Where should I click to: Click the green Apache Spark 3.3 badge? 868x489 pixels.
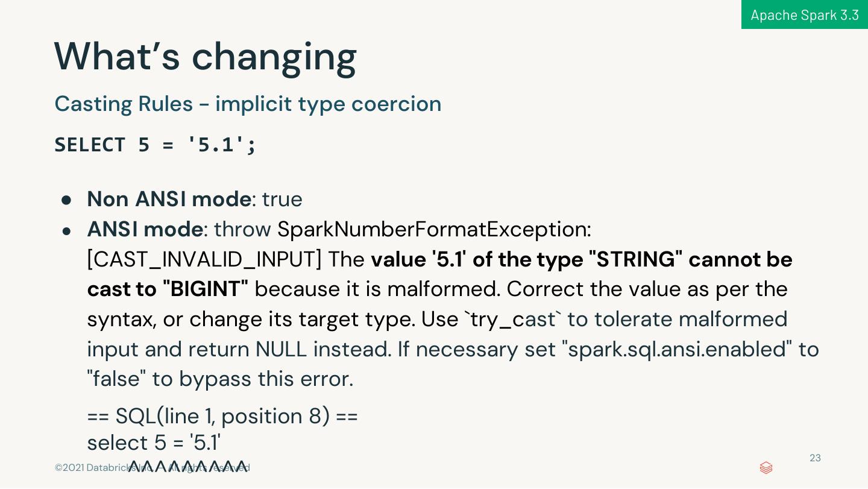[804, 14]
